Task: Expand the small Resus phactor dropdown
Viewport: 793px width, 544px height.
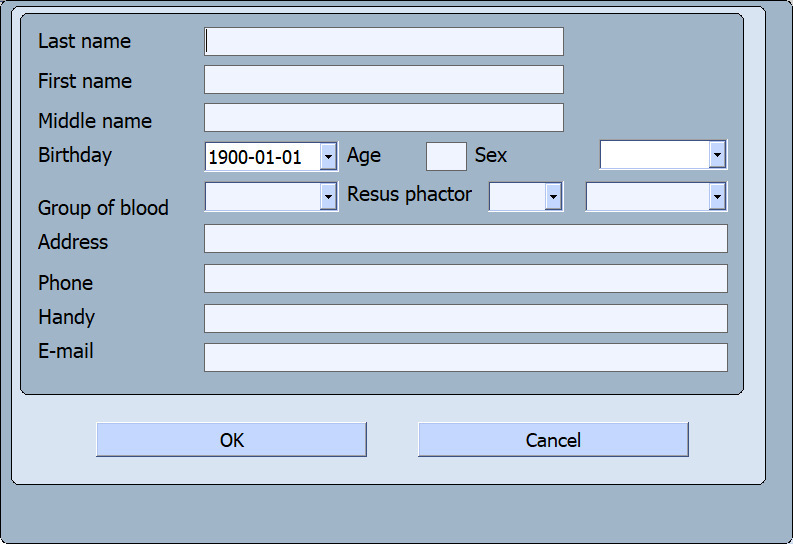Action: 553,197
